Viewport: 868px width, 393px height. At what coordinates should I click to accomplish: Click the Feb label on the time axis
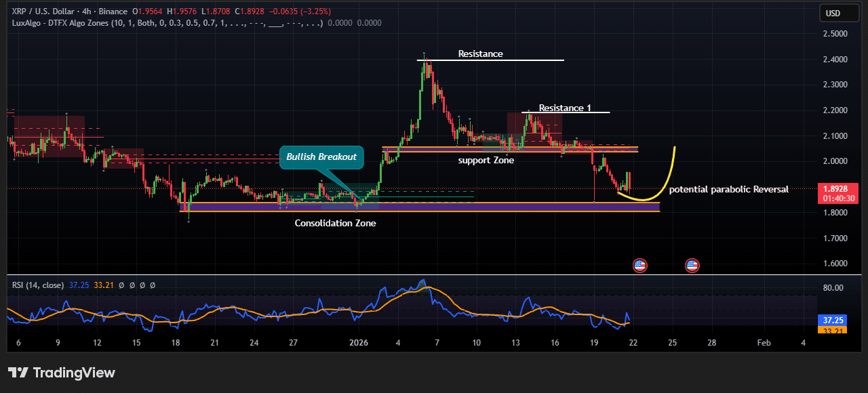[764, 343]
